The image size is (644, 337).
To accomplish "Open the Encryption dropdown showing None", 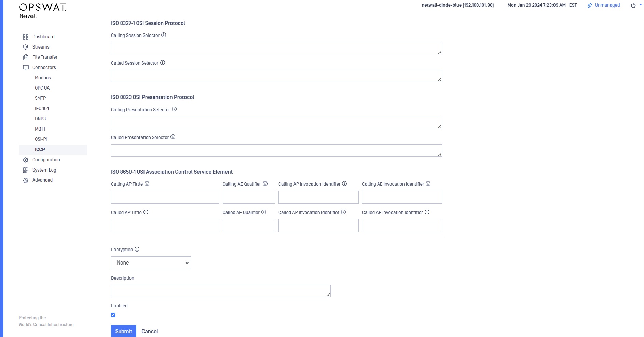I will click(x=151, y=263).
